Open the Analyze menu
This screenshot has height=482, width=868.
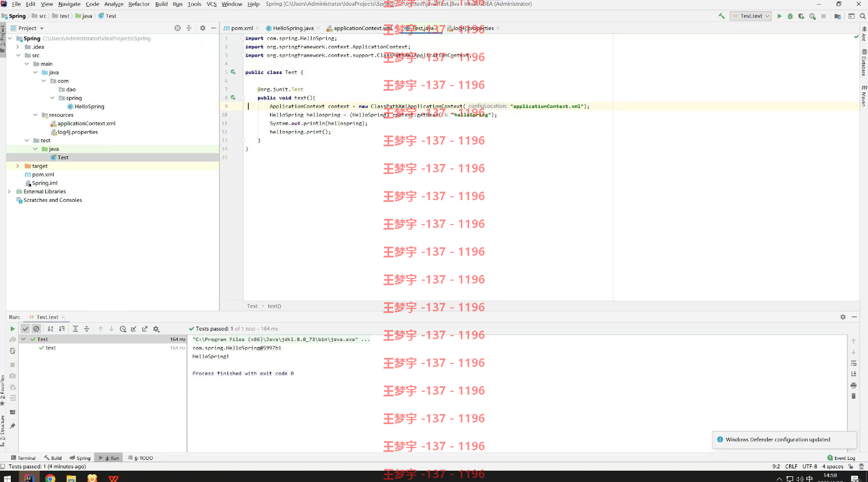click(113, 4)
